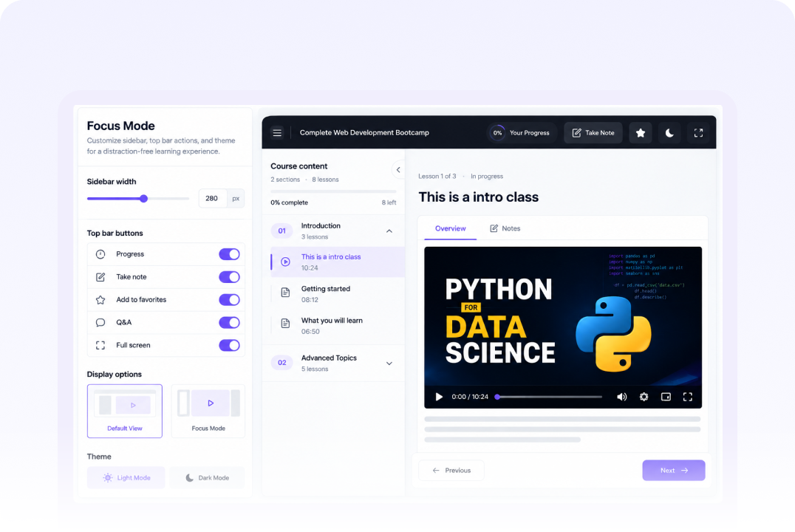Image resolution: width=795 pixels, height=532 pixels.
Task: Choose the Default View display option
Action: point(125,411)
